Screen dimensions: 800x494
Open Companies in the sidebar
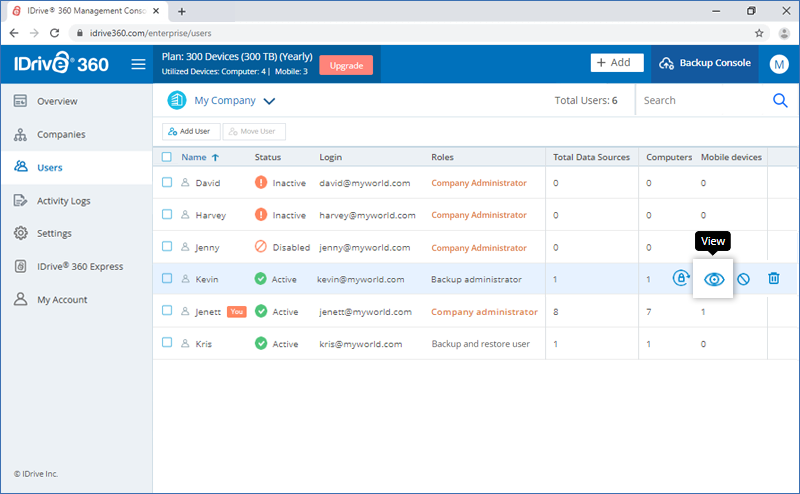point(77,134)
